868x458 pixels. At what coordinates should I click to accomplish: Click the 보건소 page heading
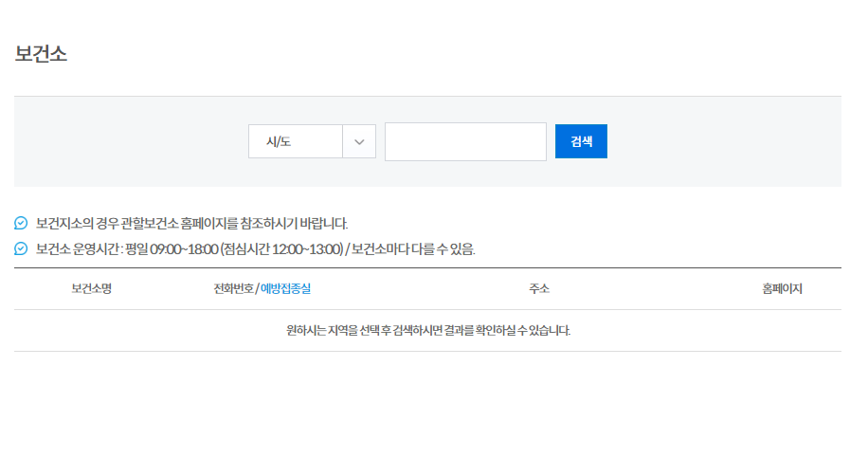coord(41,54)
